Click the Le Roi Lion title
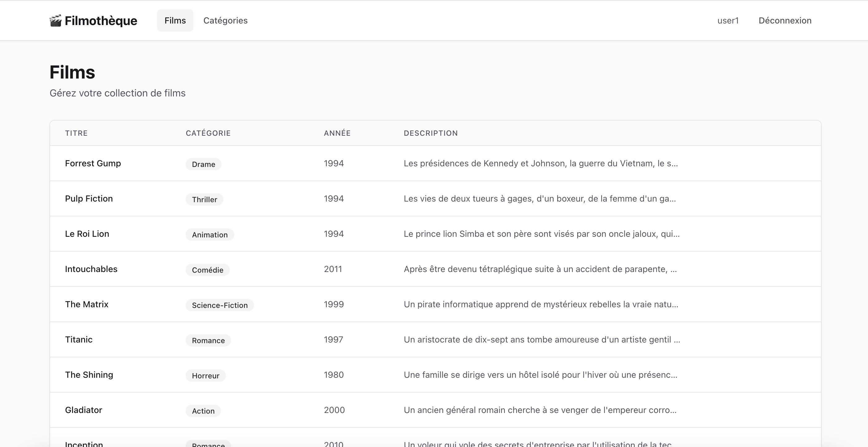This screenshot has width=868, height=447. coord(87,234)
